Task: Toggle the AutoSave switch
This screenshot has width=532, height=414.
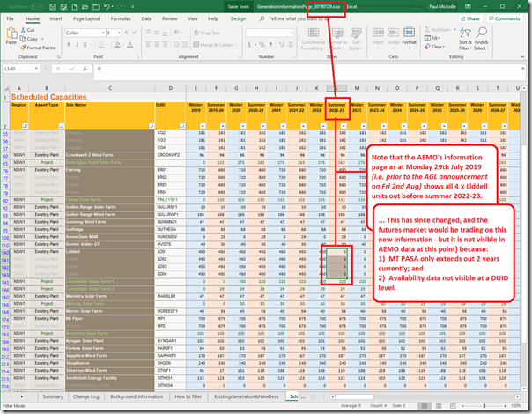Action: point(37,6)
